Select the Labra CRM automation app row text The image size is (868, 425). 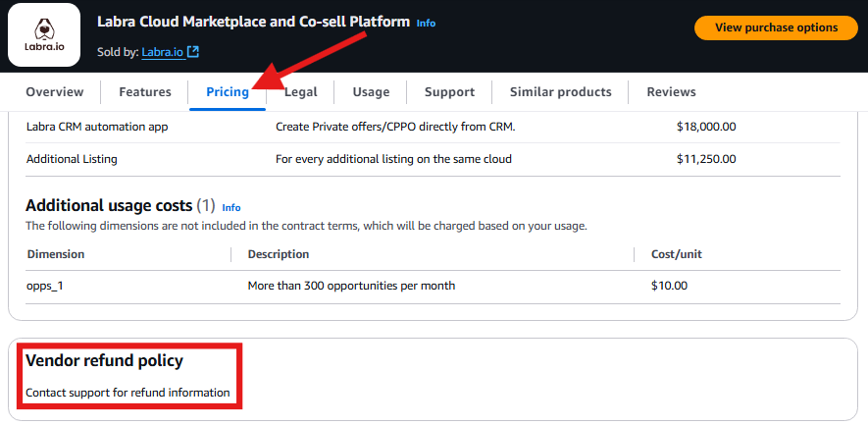pyautogui.click(x=97, y=127)
